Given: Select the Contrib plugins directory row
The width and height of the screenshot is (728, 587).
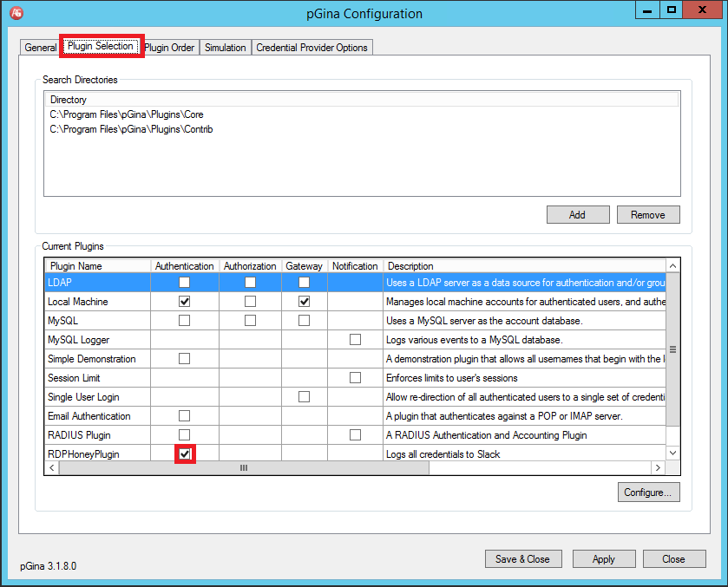Looking at the screenshot, I should [x=131, y=129].
